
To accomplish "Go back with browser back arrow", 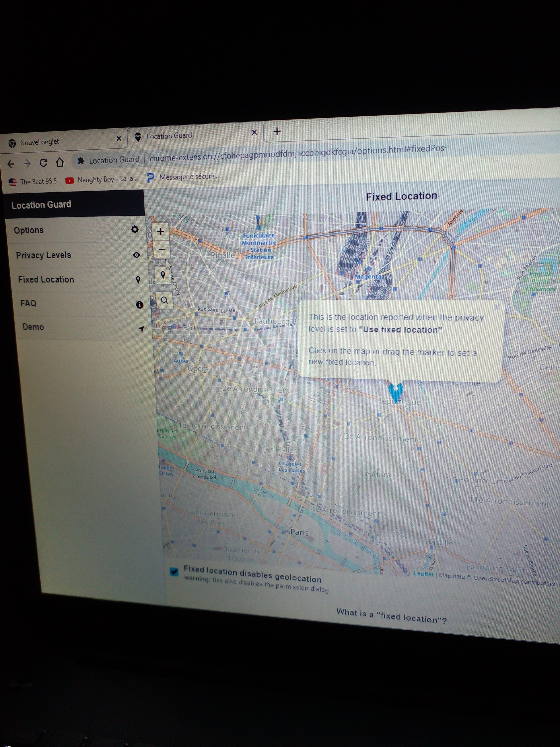I will coord(11,164).
